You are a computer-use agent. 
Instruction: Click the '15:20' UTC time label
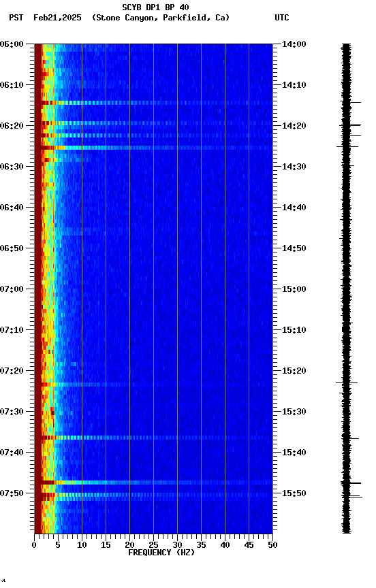pyautogui.click(x=294, y=371)
